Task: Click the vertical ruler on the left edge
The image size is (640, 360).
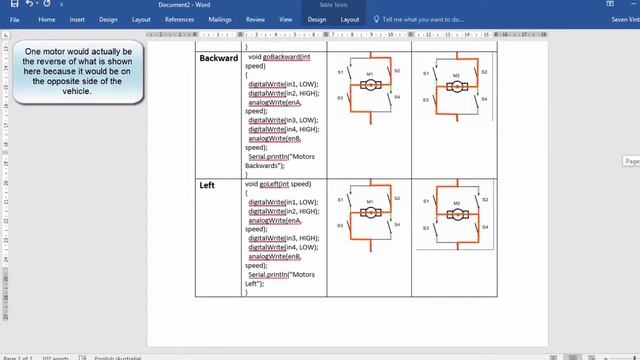Action: pyautogui.click(x=6, y=180)
